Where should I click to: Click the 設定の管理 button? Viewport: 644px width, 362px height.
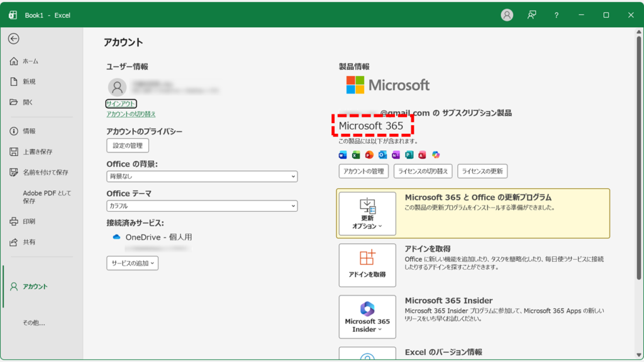[x=128, y=146]
